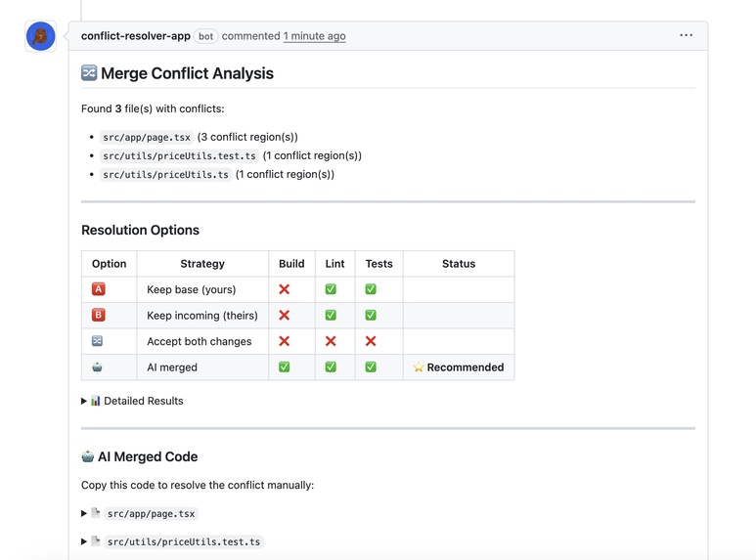Open the conflict-resolver-app author link
The width and height of the screenshot is (756, 560).
[x=136, y=36]
